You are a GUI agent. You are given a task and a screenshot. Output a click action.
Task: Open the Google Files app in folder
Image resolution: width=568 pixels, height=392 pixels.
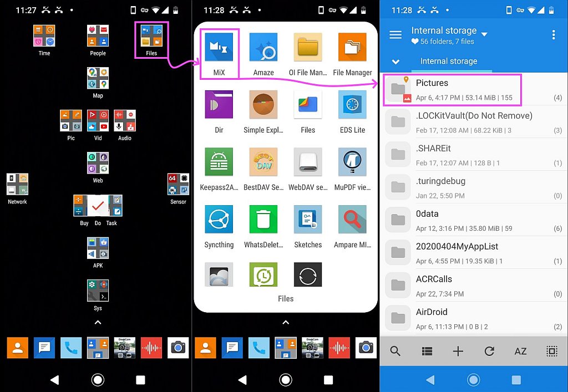pyautogui.click(x=308, y=105)
